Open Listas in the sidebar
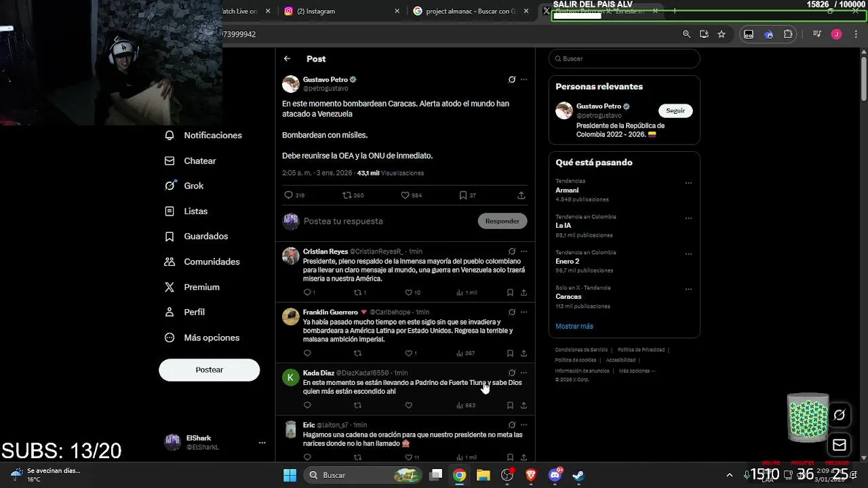Screen dimensions: 868x488 click(186, 211)
